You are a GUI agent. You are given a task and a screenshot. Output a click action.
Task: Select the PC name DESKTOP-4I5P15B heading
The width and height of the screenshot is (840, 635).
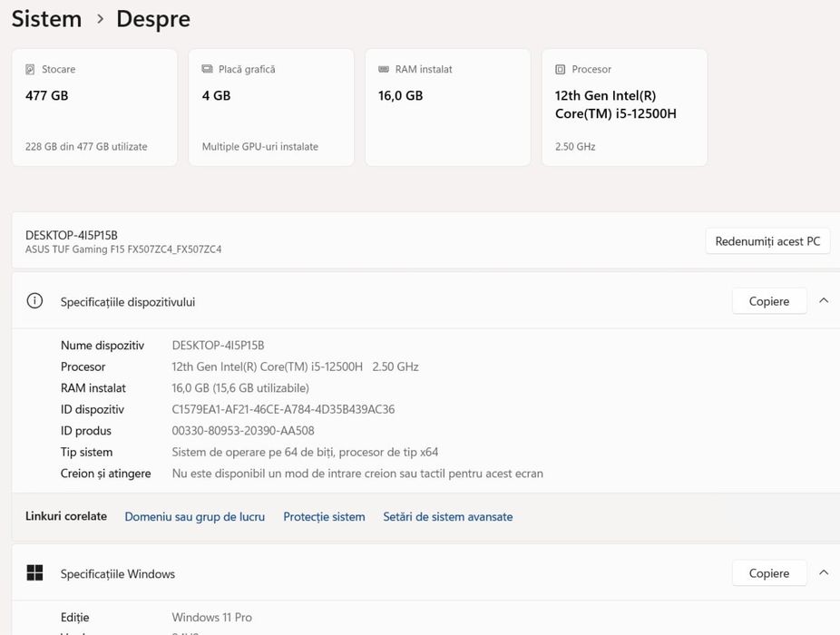click(72, 235)
